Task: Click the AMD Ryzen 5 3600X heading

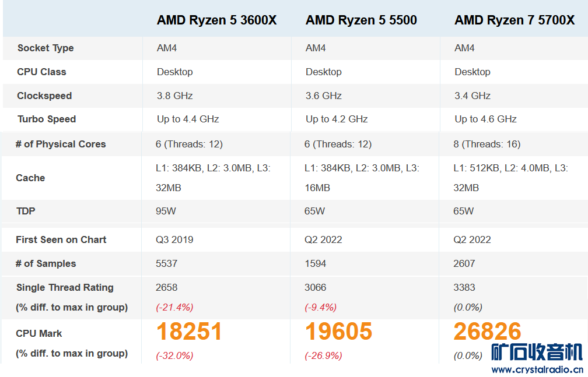Action: coord(216,20)
